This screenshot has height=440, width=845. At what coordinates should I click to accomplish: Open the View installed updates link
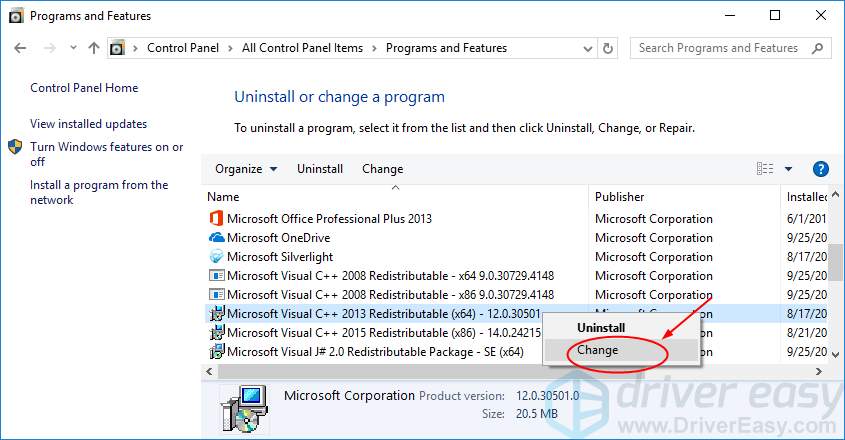click(89, 124)
